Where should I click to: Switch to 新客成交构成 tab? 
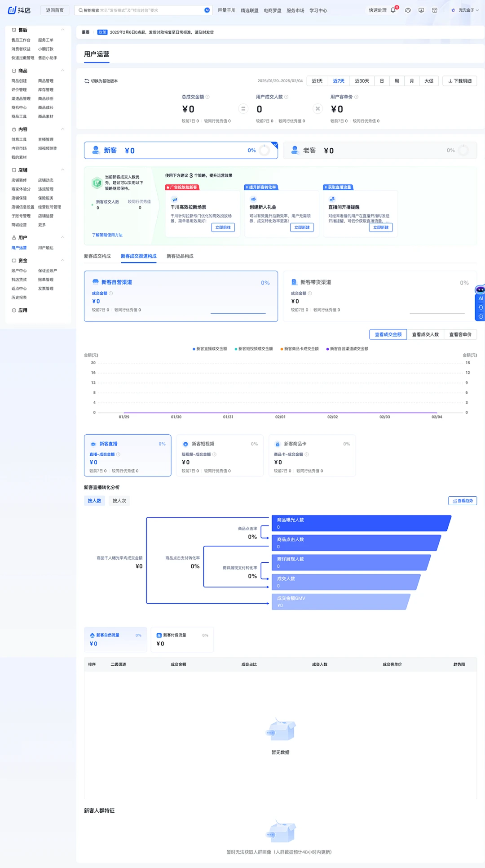[x=97, y=256]
